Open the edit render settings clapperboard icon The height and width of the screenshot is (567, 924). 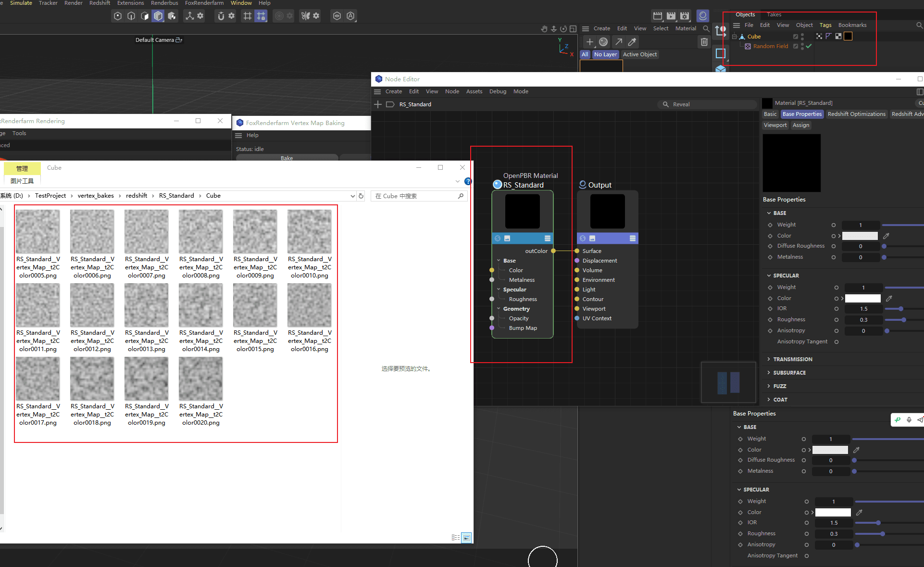tap(685, 16)
